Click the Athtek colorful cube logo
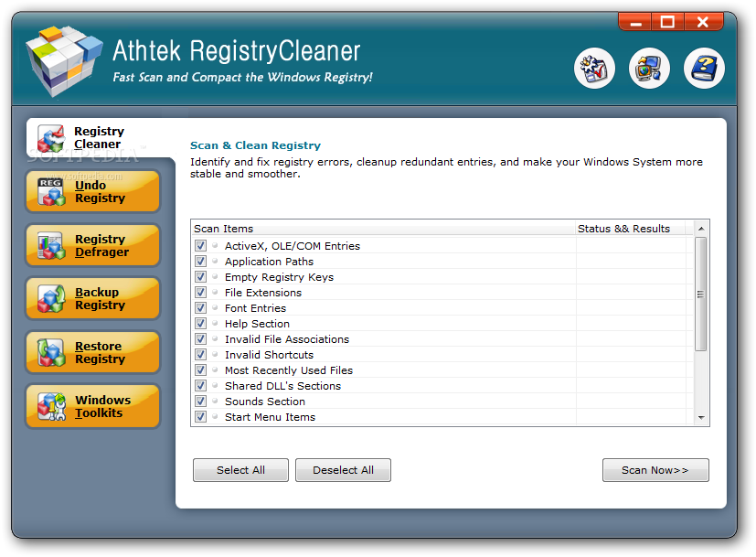 click(64, 60)
